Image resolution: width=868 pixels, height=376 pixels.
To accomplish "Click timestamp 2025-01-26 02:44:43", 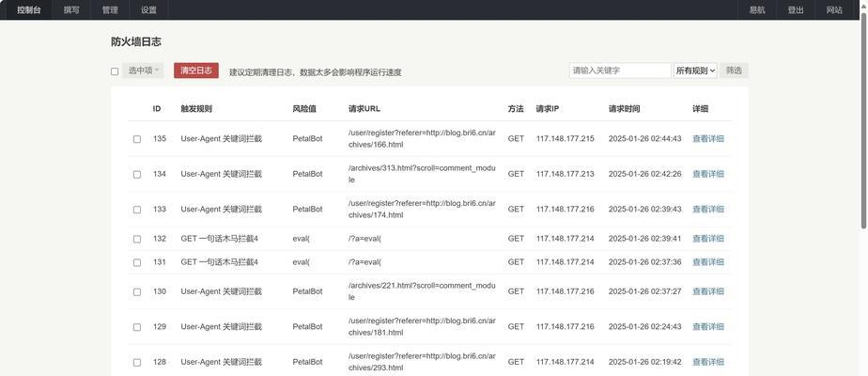I will point(645,138).
